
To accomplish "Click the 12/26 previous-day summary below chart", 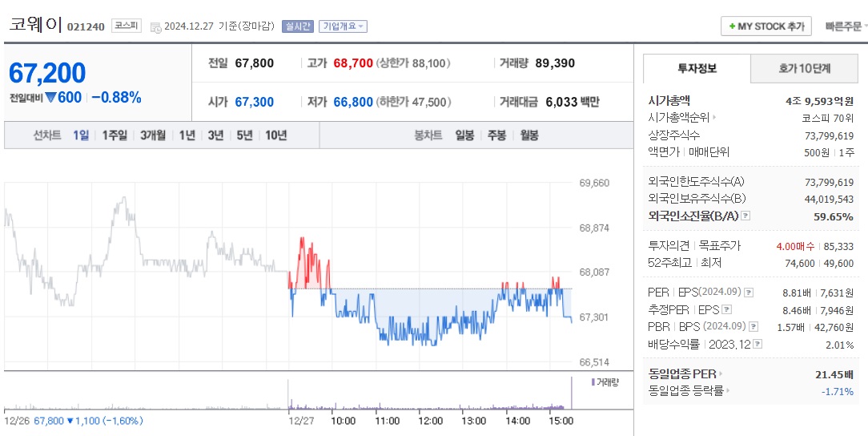I will [74, 421].
